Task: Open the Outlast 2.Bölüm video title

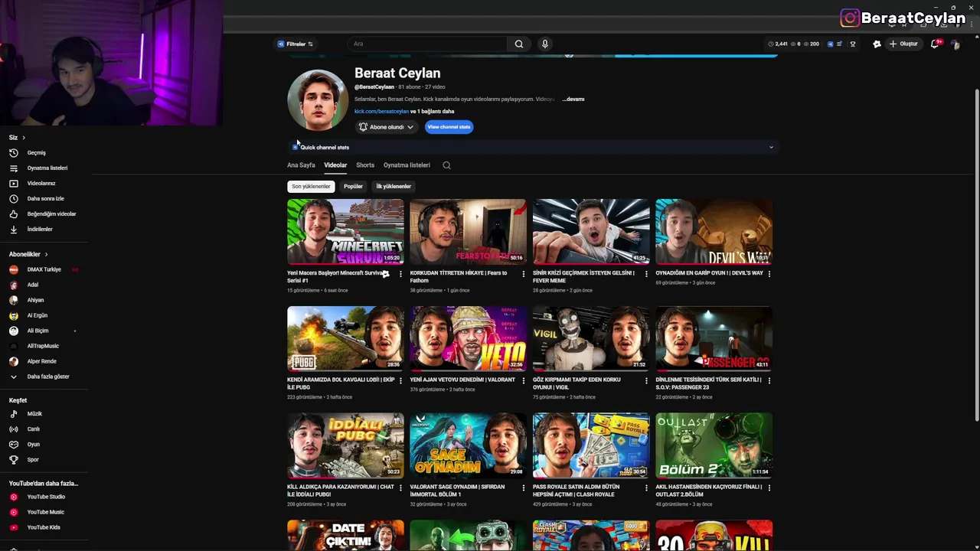Action: pyautogui.click(x=708, y=491)
